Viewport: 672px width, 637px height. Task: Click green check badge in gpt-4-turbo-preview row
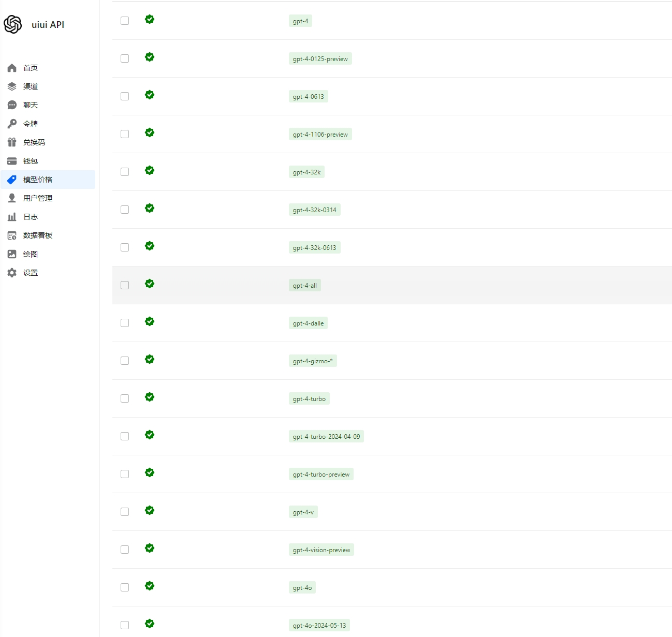(150, 472)
